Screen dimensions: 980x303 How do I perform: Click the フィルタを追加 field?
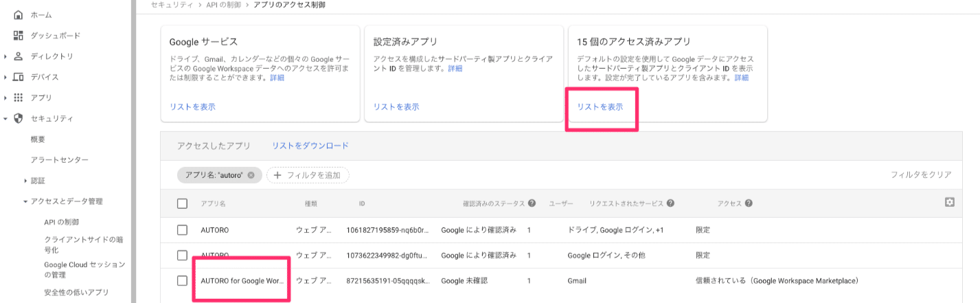tap(308, 175)
